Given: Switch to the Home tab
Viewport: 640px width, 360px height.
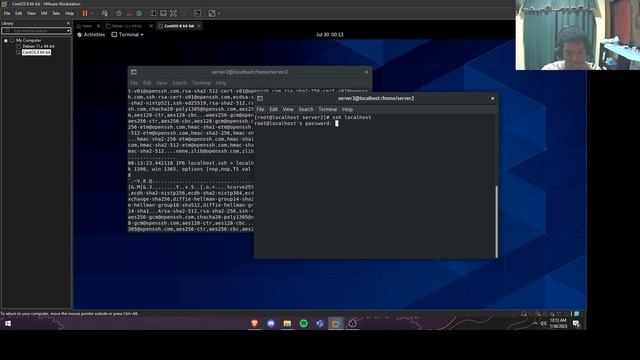Looking at the screenshot, I should [87, 26].
